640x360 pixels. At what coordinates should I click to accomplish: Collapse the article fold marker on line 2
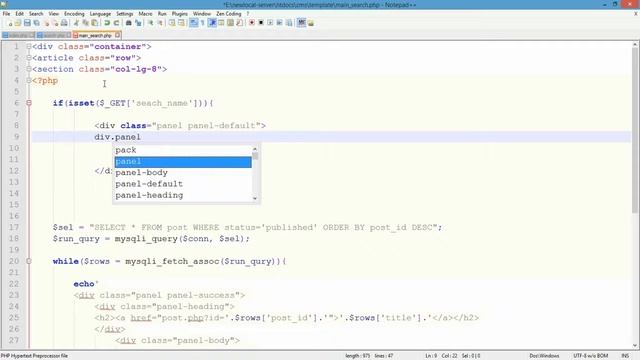[29, 58]
